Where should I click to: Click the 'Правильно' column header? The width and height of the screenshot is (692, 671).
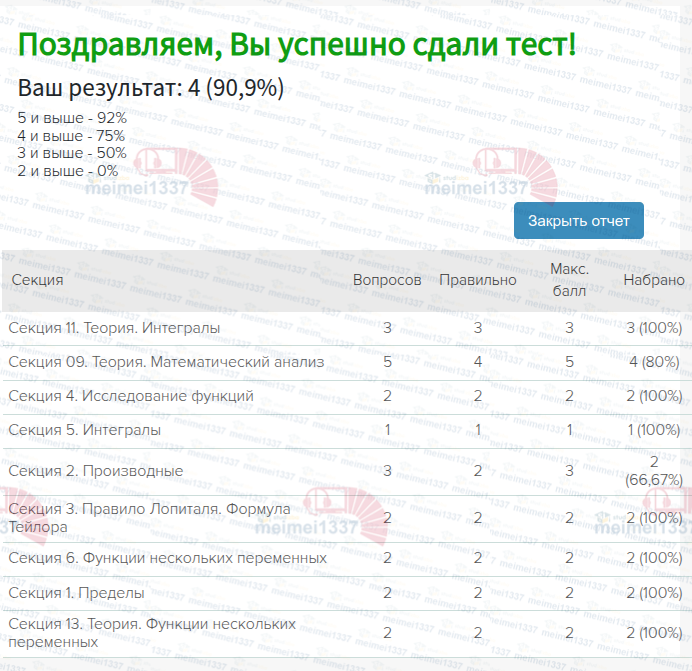[x=478, y=280]
